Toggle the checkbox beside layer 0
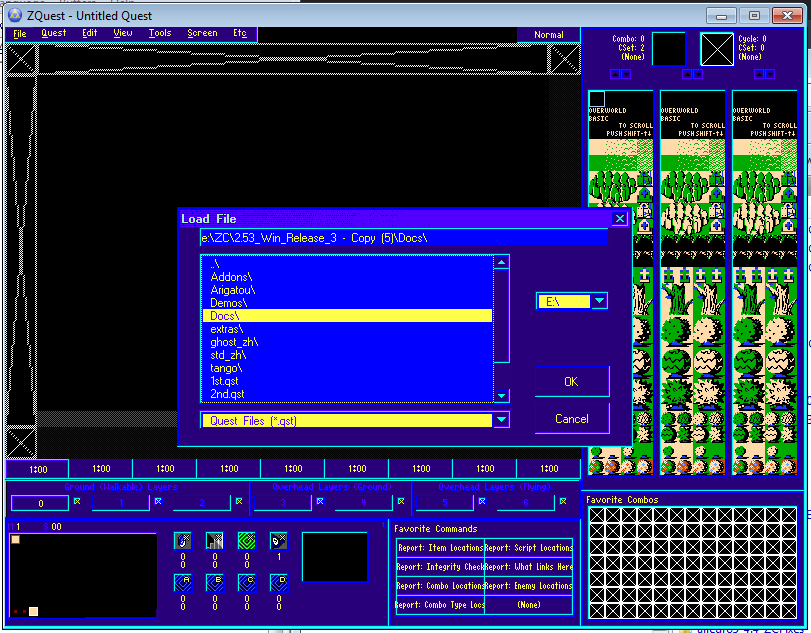Screen dimensions: 811x633 point(77,501)
